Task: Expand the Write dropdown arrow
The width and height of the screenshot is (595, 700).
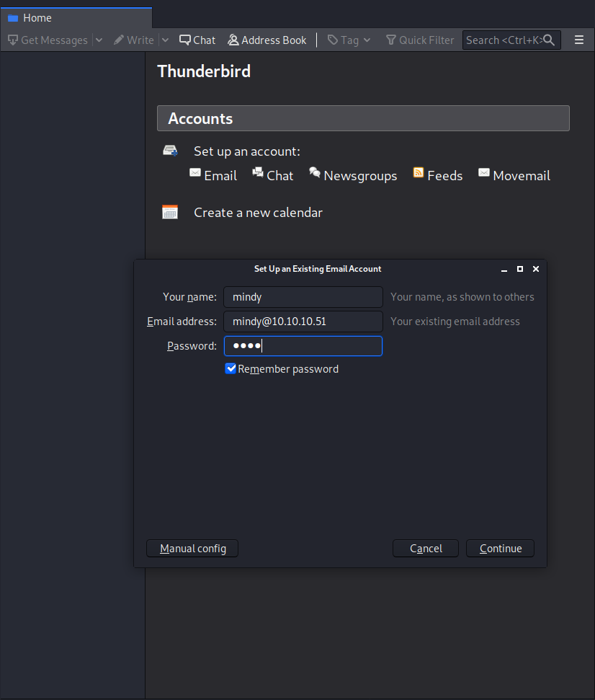Action: 165,40
